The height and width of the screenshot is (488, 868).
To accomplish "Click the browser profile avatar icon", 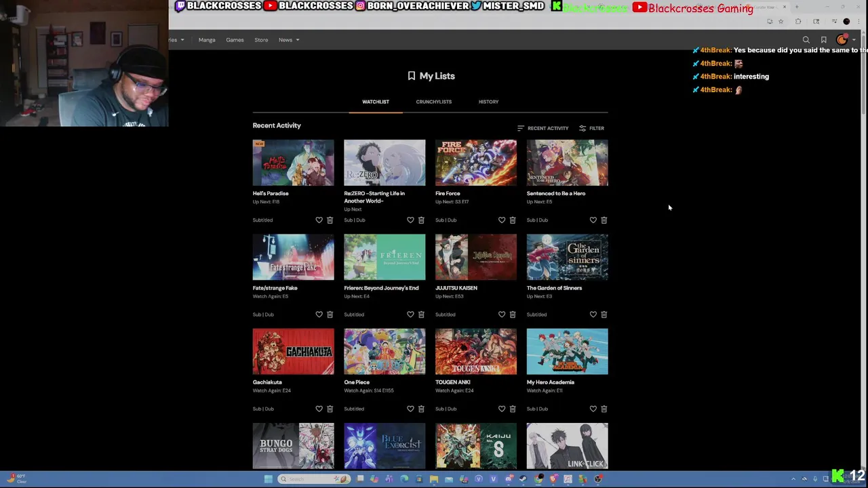I will tap(846, 21).
